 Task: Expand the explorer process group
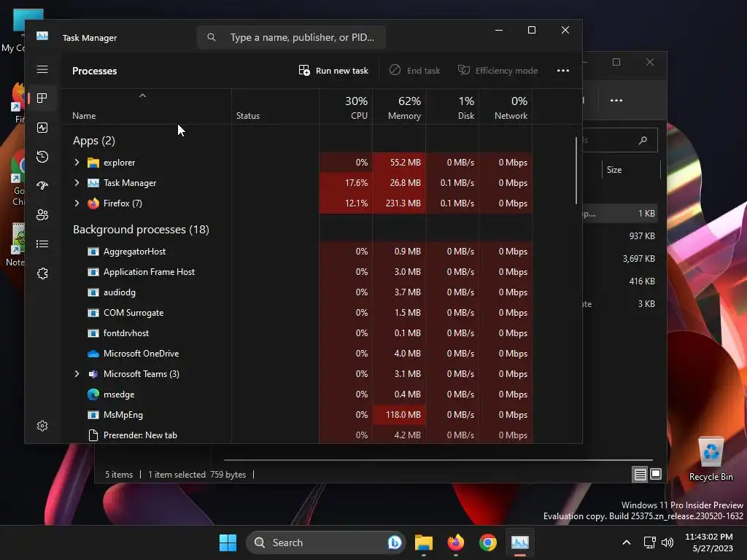coord(77,163)
